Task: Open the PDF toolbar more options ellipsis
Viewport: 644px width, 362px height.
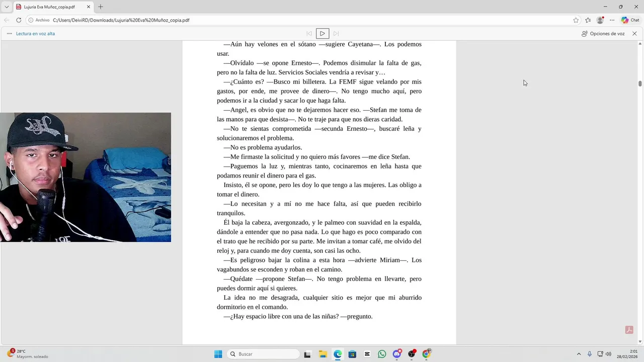Action: 10,34
